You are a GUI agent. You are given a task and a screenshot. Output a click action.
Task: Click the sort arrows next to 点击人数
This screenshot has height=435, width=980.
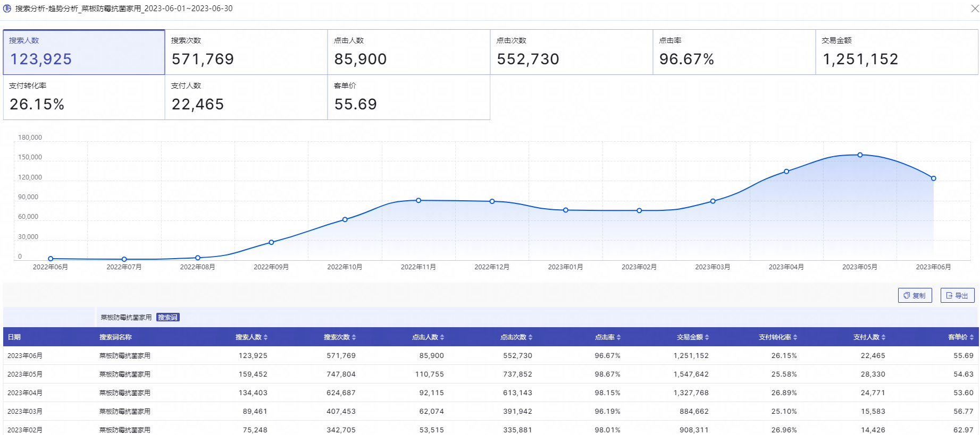[x=442, y=337]
